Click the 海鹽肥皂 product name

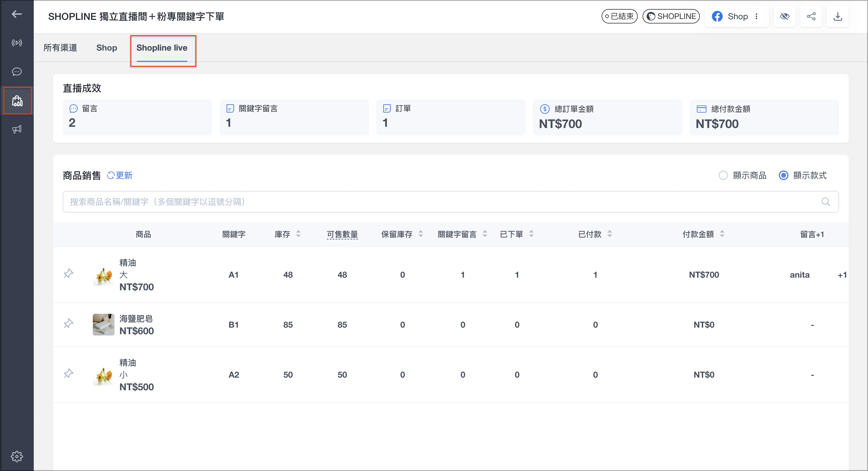136,319
